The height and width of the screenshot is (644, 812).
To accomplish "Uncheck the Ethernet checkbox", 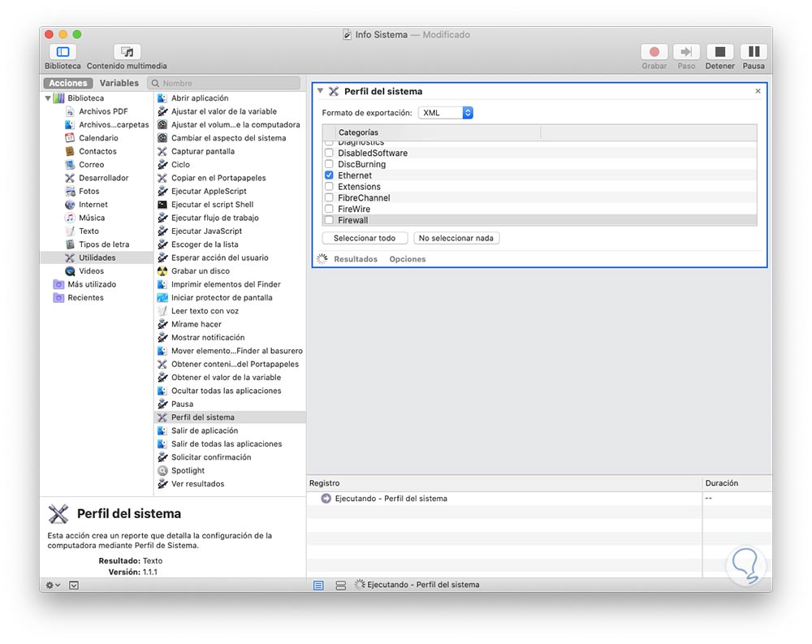I will [329, 175].
